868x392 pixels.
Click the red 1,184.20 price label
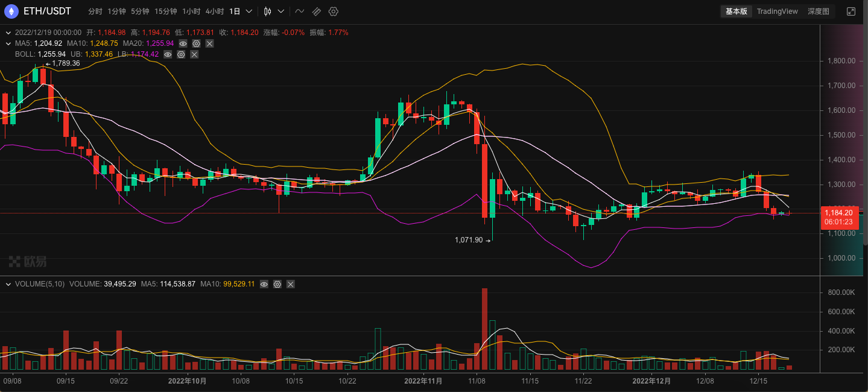[x=841, y=217]
